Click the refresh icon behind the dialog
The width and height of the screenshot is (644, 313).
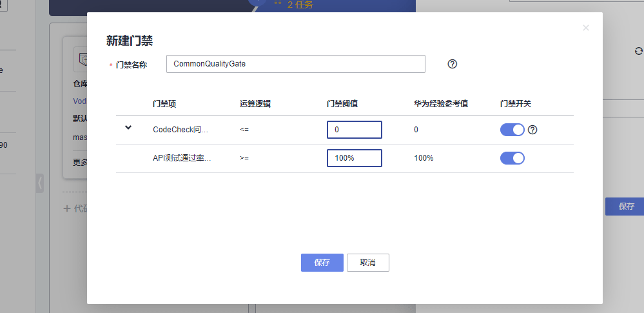pyautogui.click(x=638, y=51)
